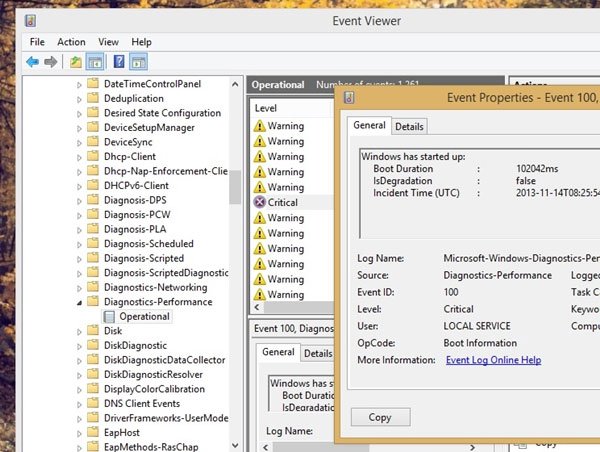Select the Critical event row
Viewport: 600px width, 452px height.
(293, 202)
